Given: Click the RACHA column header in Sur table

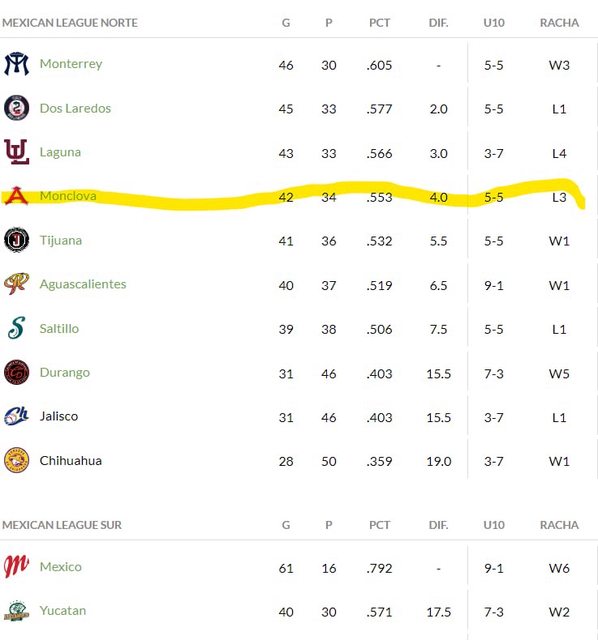Looking at the screenshot, I should [559, 525].
